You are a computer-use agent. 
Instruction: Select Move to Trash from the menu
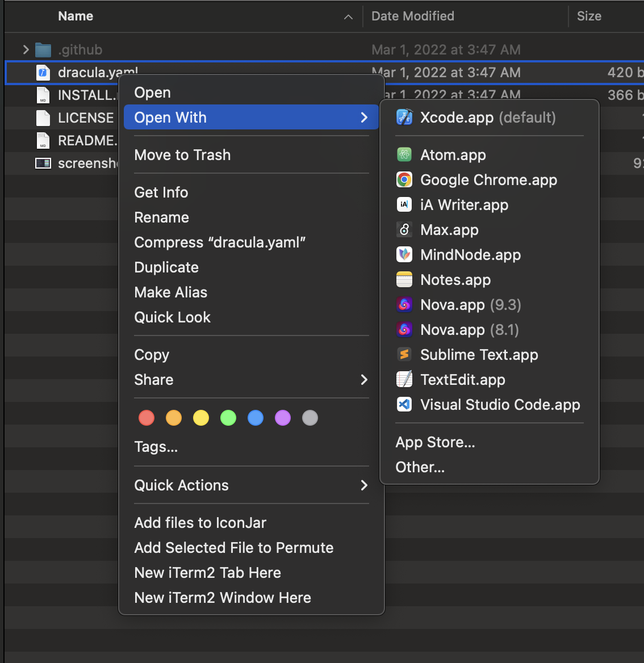tap(182, 155)
